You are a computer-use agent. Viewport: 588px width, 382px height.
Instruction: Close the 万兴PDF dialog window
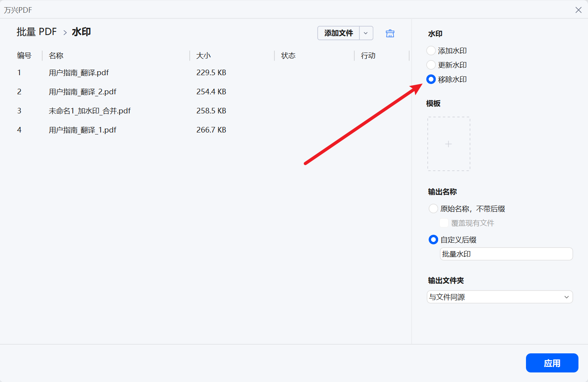[578, 10]
